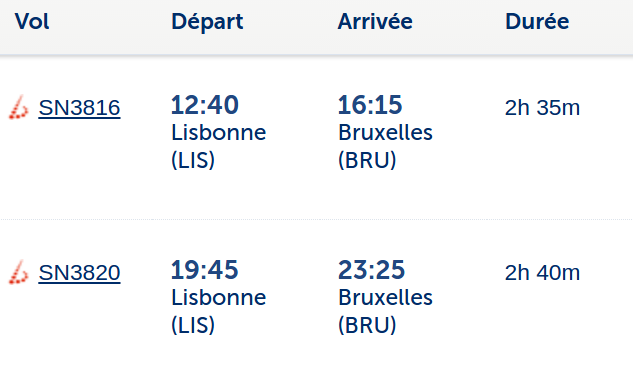Click the 12:40 departure time
The width and height of the screenshot is (633, 376).
[x=205, y=105]
